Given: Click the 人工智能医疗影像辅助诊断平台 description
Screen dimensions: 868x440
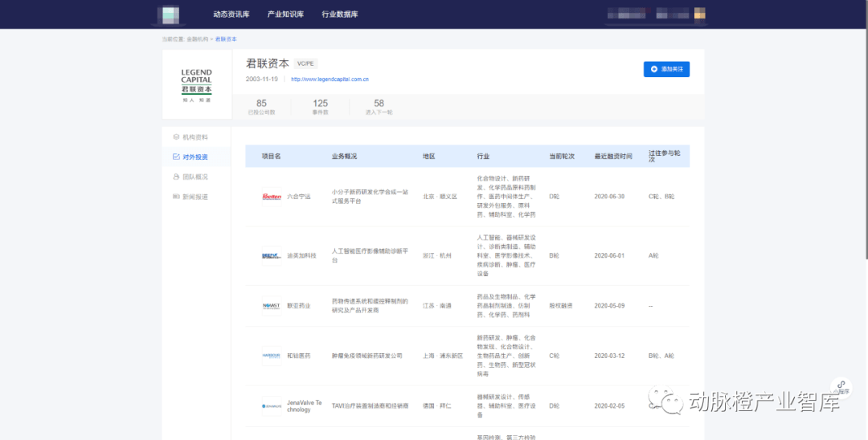Looking at the screenshot, I should coord(370,255).
